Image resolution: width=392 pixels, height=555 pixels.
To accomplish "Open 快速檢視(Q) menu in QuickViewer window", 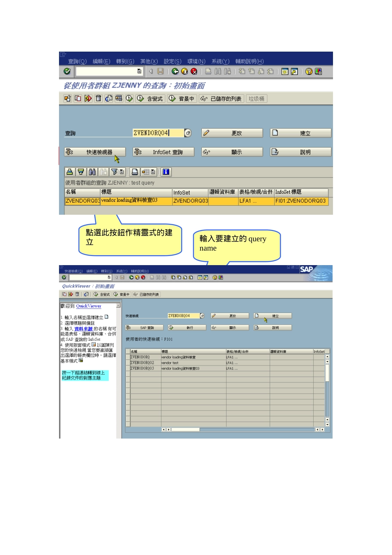I will click(73, 271).
